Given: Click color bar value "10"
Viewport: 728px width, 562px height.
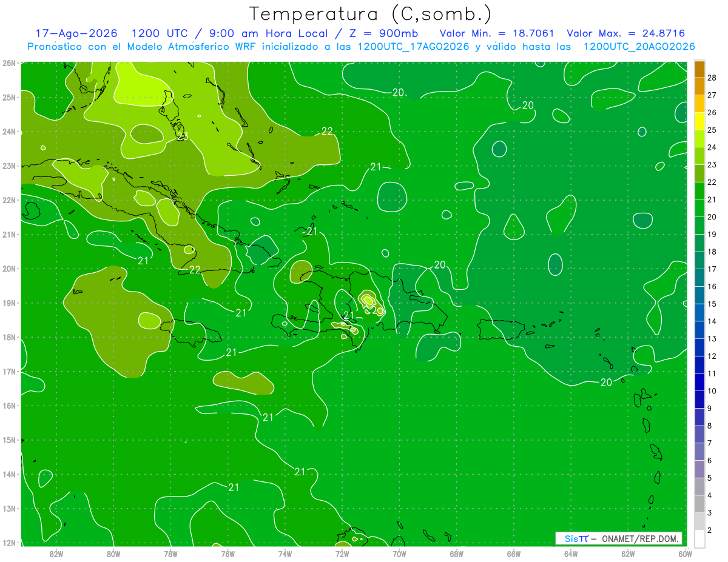Looking at the screenshot, I should tap(712, 391).
